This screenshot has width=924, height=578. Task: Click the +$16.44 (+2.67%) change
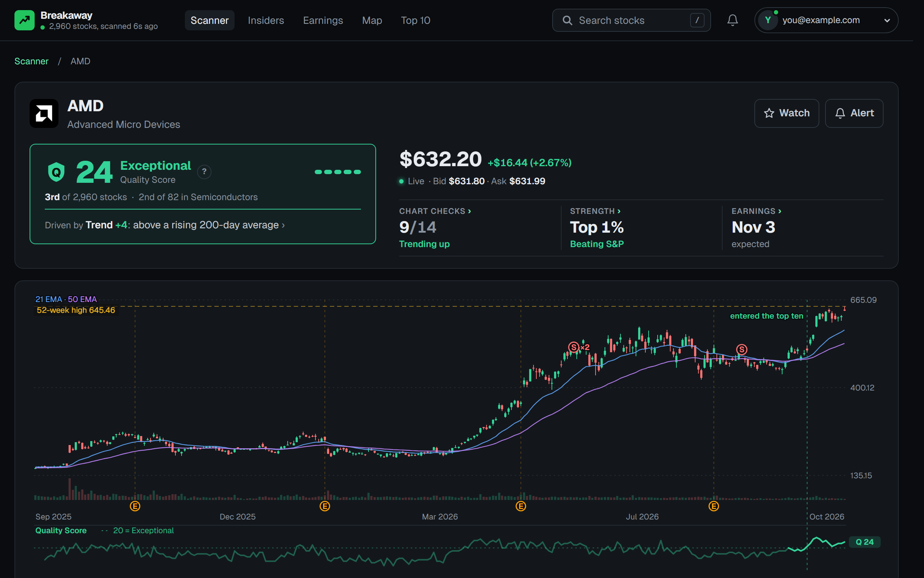529,163
